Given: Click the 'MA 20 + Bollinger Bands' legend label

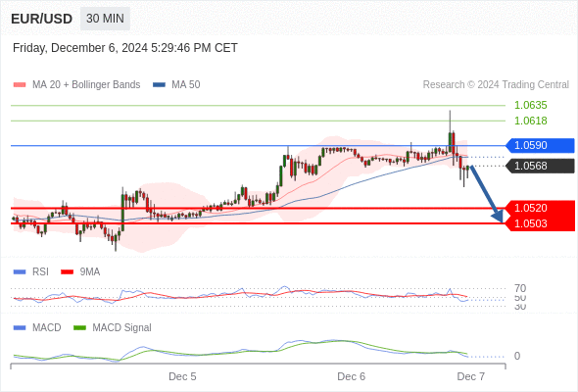Looking at the screenshot, I should click(86, 85).
